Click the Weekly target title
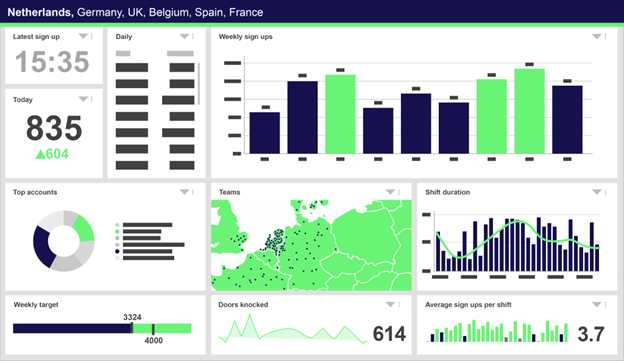Viewport: 624px width, 361px height. coord(36,305)
